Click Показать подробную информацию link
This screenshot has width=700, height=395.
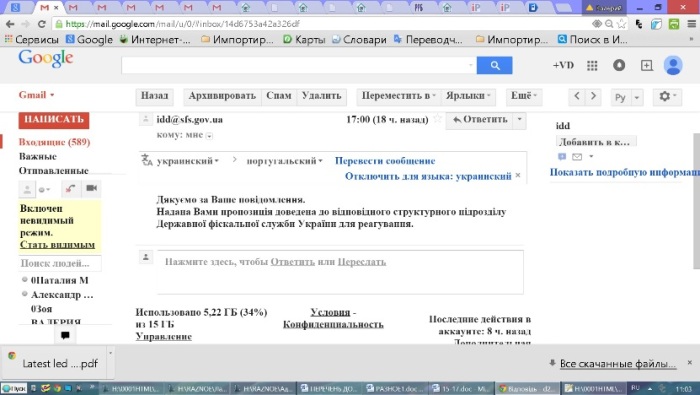click(625, 172)
